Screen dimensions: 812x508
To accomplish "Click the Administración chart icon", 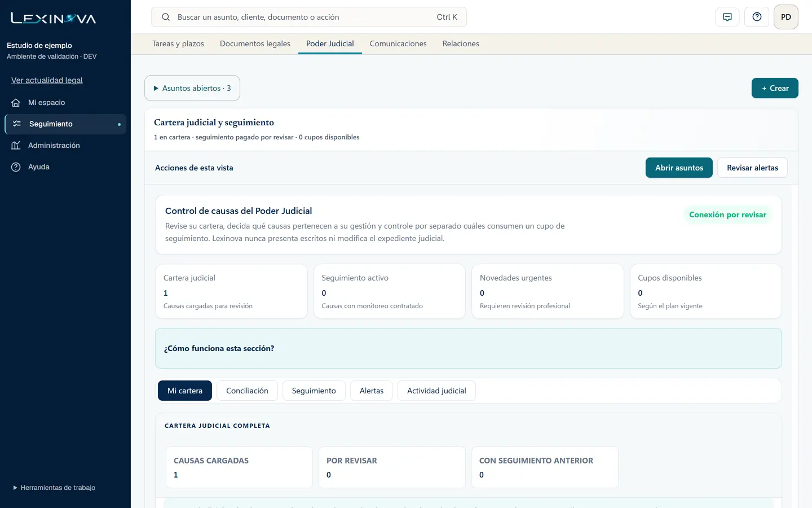I will pyautogui.click(x=16, y=145).
